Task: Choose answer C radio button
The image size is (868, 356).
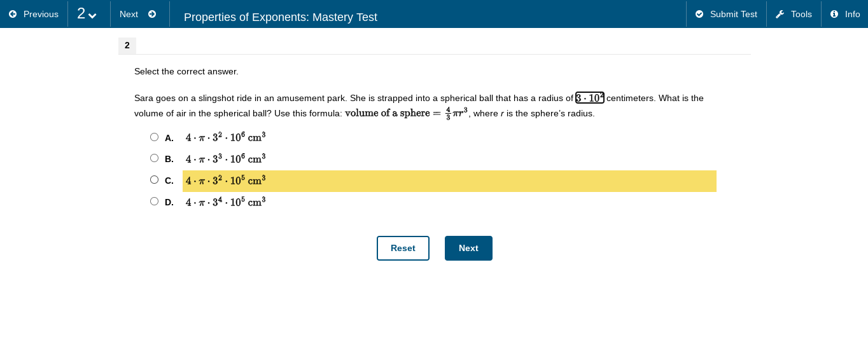Action: tap(154, 180)
